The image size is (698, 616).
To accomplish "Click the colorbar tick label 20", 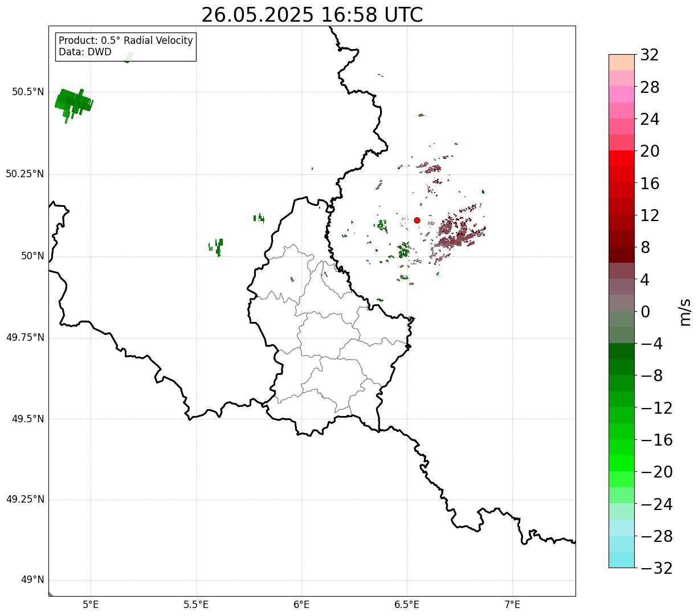I will click(650, 151).
